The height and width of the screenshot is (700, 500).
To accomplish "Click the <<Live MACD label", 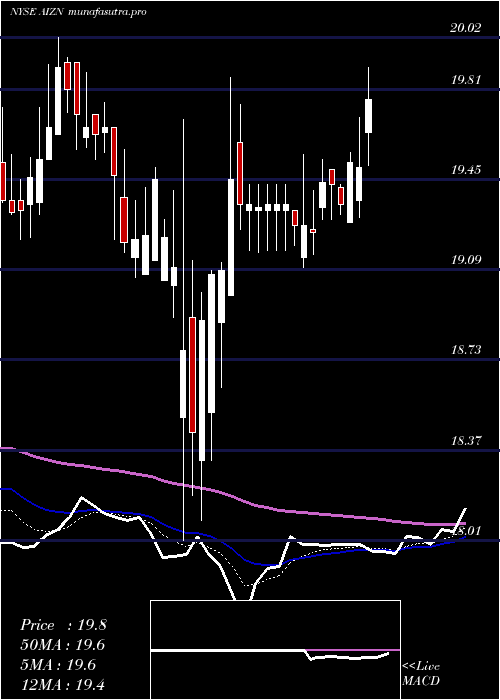I will [421, 674].
